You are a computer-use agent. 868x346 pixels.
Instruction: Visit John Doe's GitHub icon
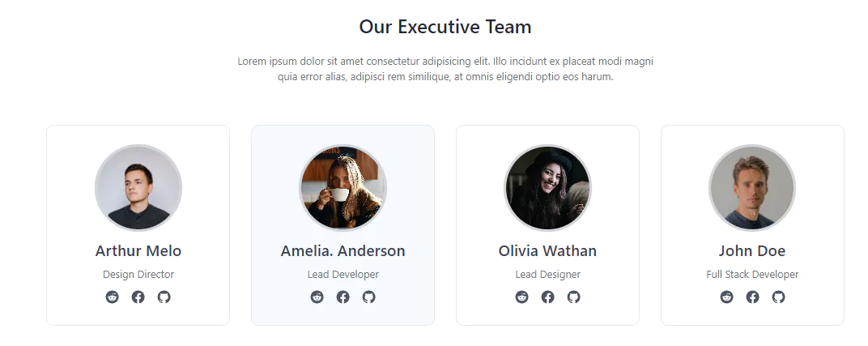(778, 297)
